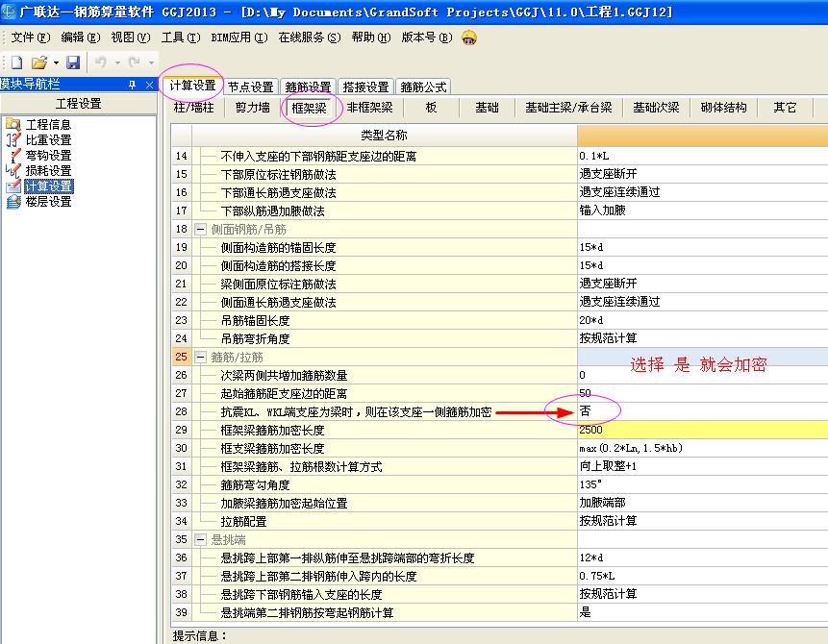
Task: Click the hard-hat mascot icon in menu bar
Action: pyautogui.click(x=469, y=37)
